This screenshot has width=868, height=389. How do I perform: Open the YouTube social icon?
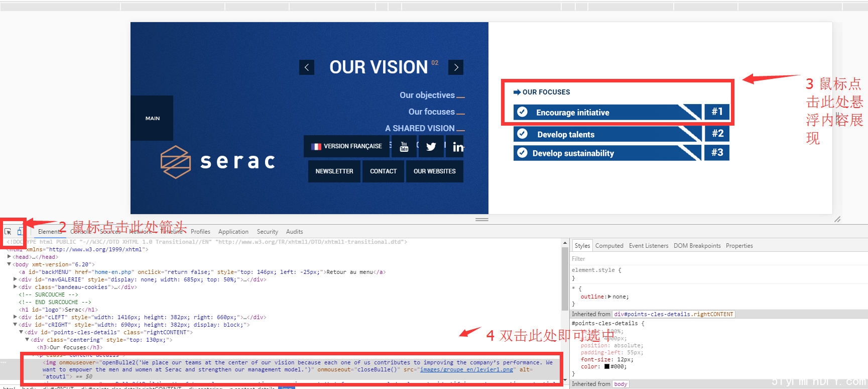(404, 146)
